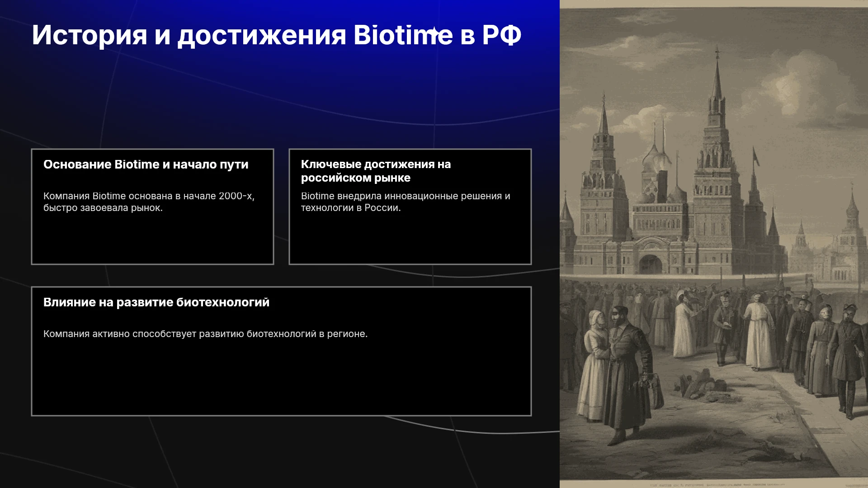Click the word Biotime in the title
Image resolution: width=868 pixels, height=488 pixels.
pos(403,35)
